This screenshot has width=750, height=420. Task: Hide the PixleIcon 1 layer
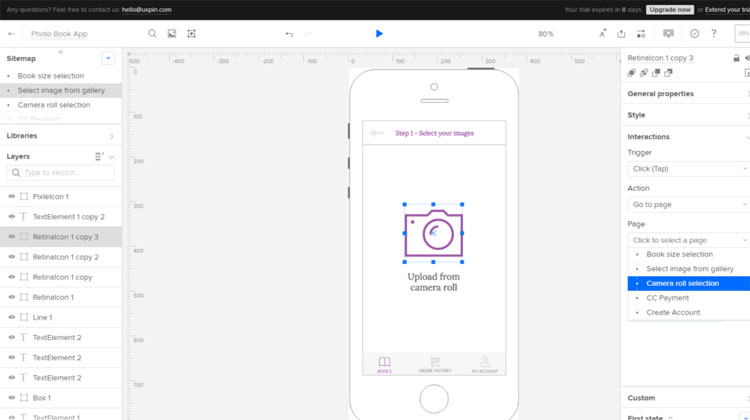11,197
